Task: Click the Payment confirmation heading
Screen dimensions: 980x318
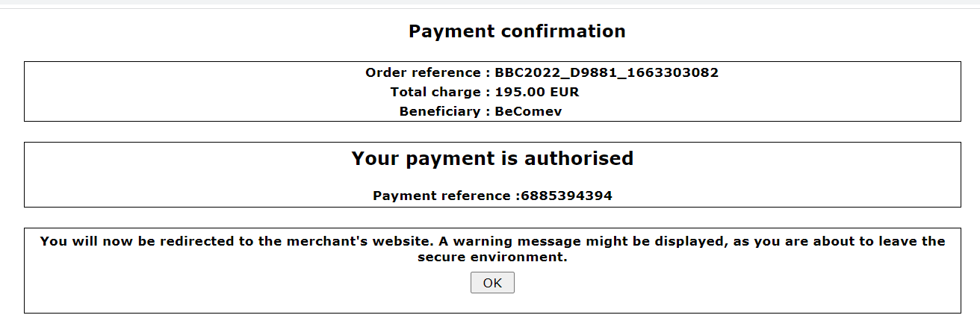Action: pos(517,31)
